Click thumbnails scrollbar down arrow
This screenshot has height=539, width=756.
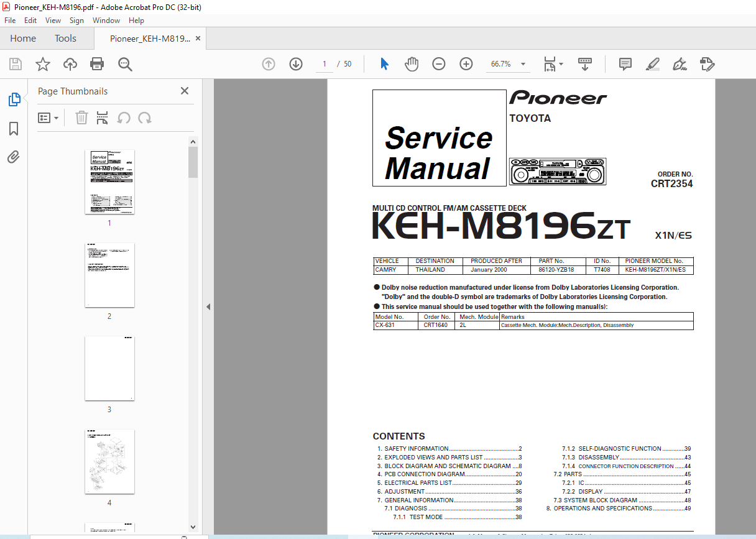coord(193,528)
